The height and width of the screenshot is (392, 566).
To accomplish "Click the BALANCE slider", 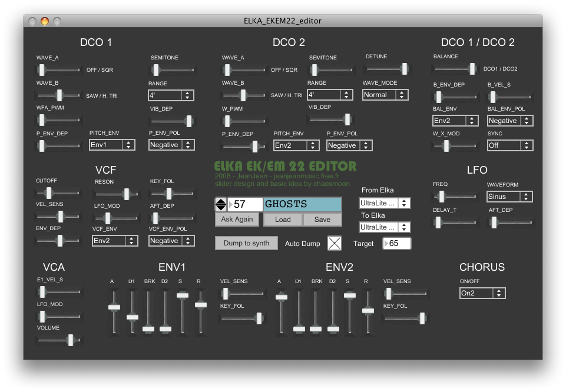I will pyautogui.click(x=455, y=68).
